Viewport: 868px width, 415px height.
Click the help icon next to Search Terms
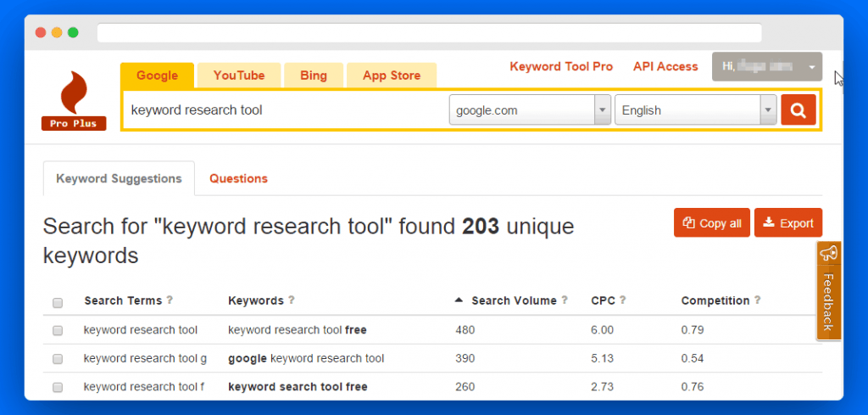(x=170, y=300)
